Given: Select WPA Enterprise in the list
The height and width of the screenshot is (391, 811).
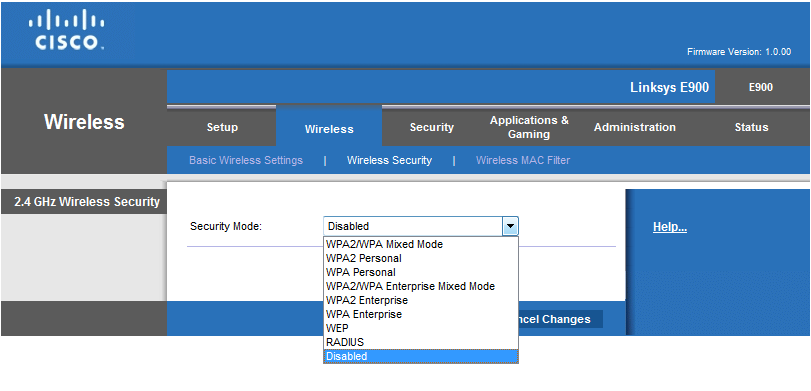Looking at the screenshot, I should tap(420, 314).
